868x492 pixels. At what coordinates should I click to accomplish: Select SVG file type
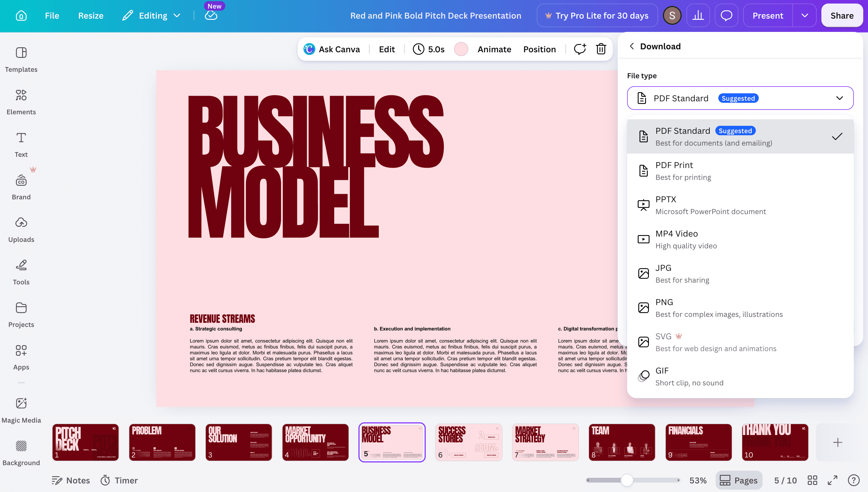click(740, 342)
